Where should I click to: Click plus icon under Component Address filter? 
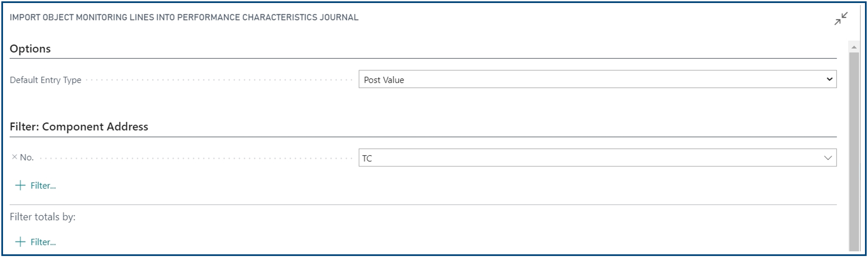(20, 185)
